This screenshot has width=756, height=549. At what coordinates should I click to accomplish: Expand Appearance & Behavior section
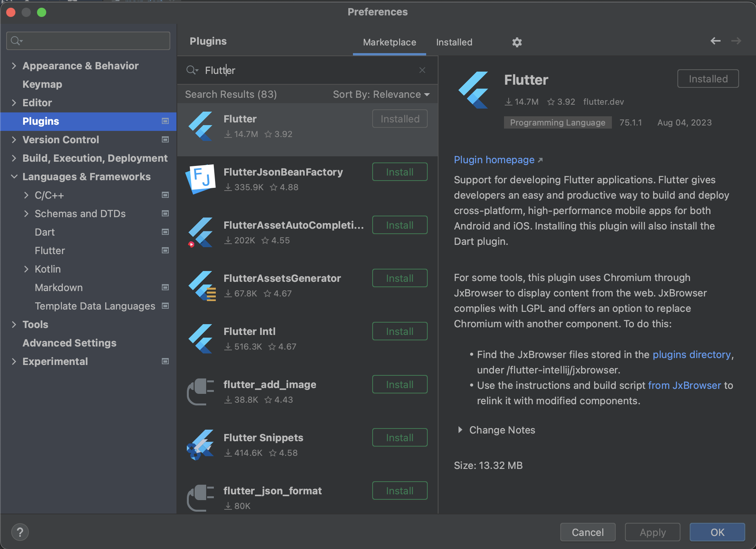(x=14, y=66)
